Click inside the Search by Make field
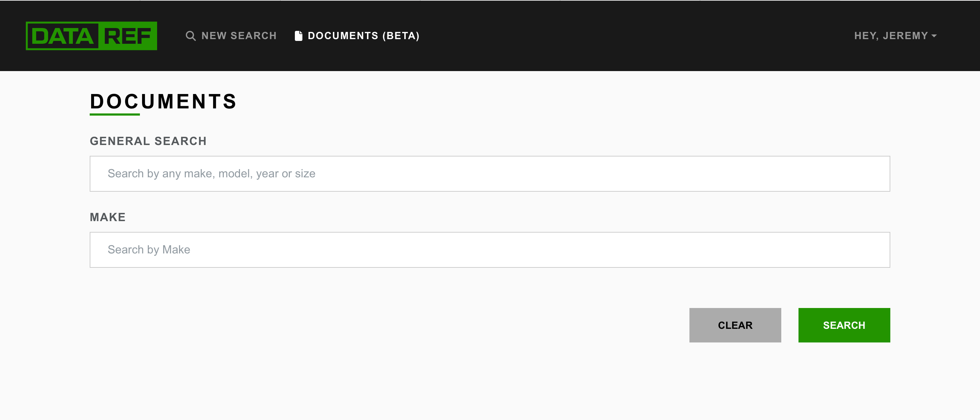Viewport: 980px width, 420px height. pyautogui.click(x=489, y=249)
